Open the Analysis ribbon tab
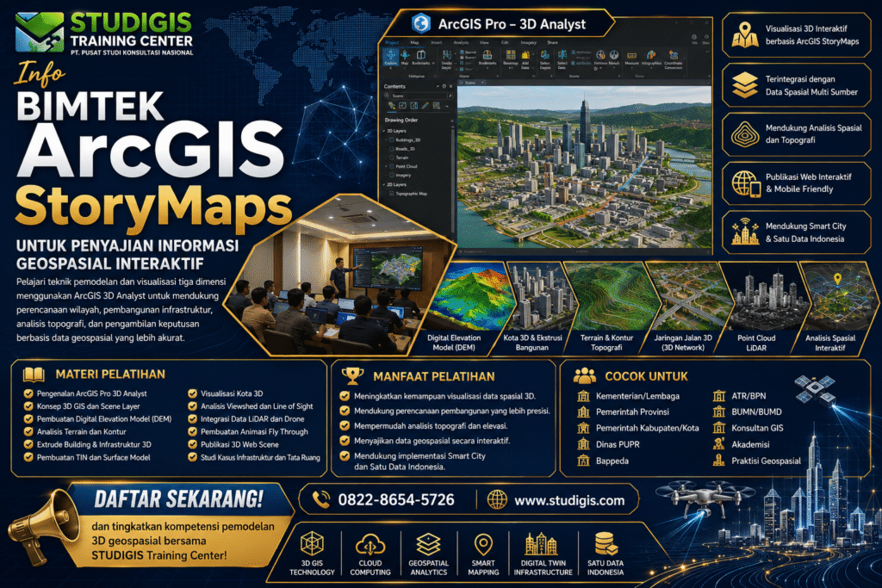 point(462,43)
